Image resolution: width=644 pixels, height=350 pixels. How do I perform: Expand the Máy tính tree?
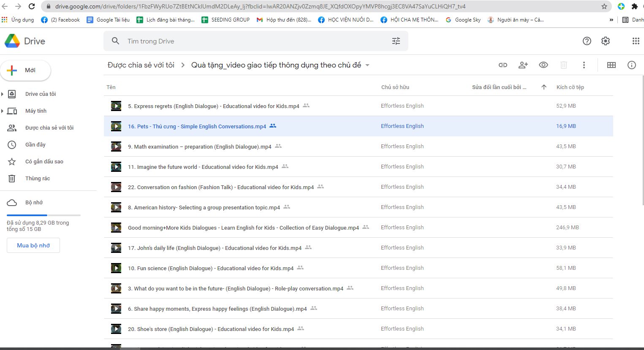point(3,111)
